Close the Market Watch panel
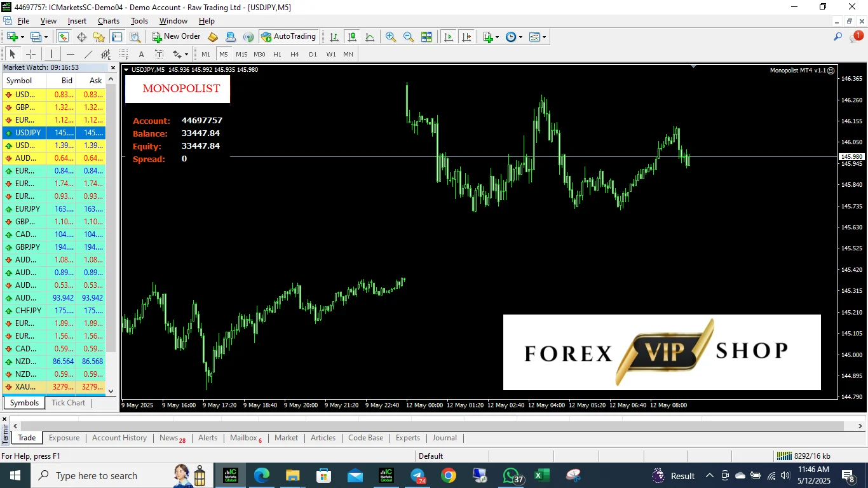This screenshot has height=488, width=868. (113, 67)
